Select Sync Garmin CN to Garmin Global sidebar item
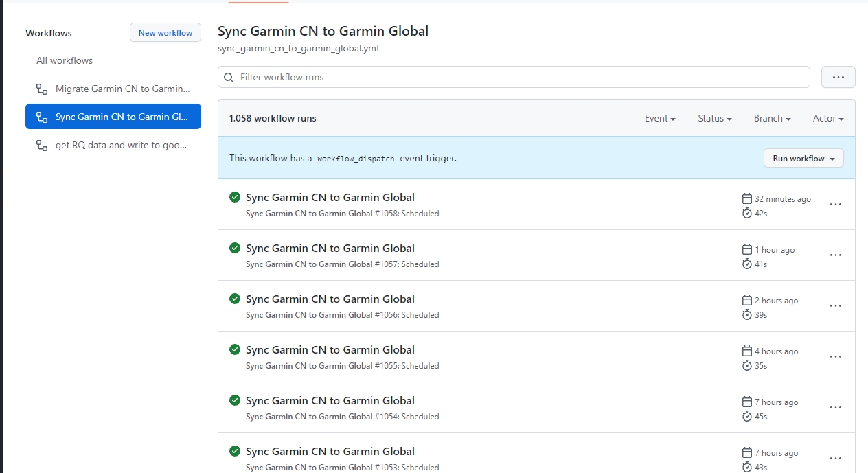 pyautogui.click(x=113, y=117)
